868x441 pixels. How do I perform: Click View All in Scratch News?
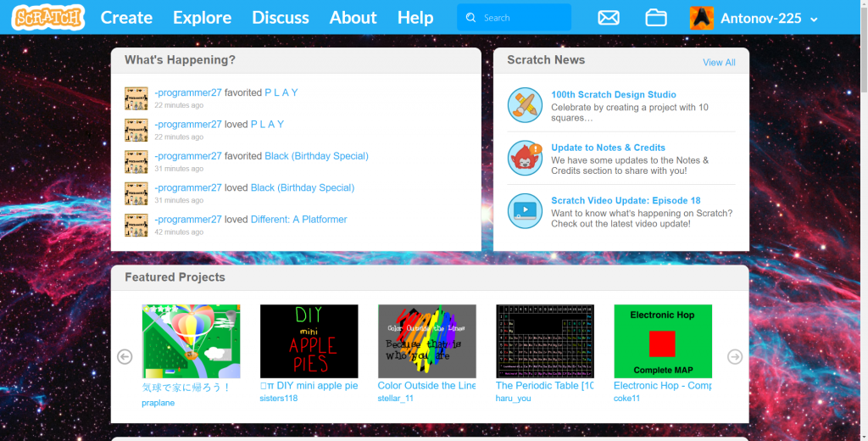[x=719, y=63]
